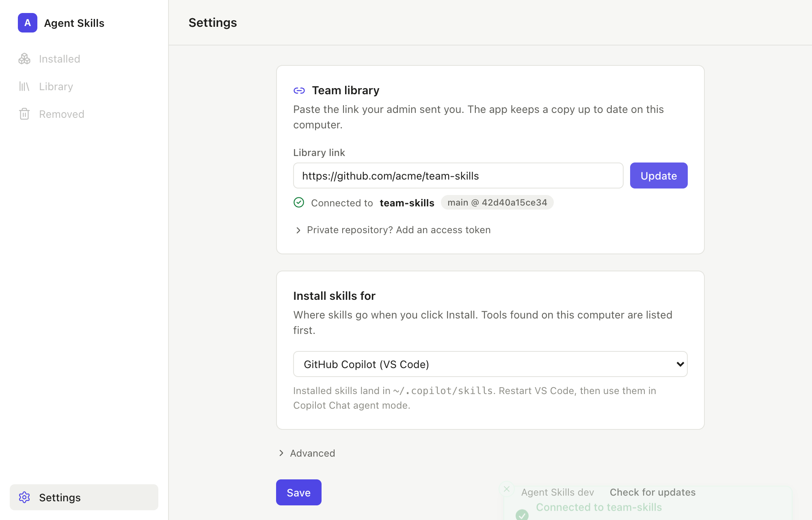Viewport: 812px width, 520px height.
Task: Click the Install skills for heading
Action: coord(334,296)
